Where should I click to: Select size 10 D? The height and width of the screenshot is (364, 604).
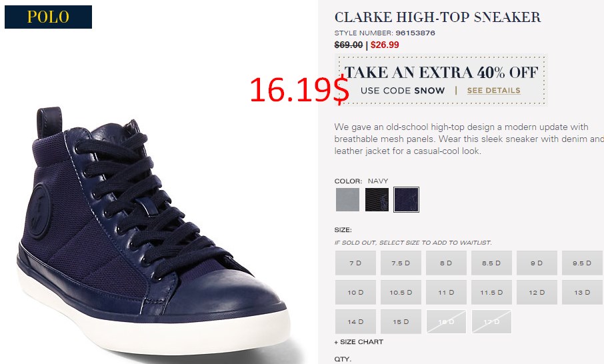(x=355, y=293)
